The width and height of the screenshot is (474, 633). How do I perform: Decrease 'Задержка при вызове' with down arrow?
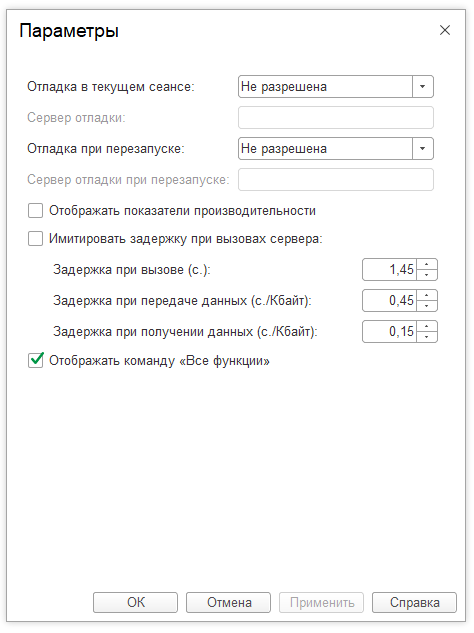(x=427, y=275)
